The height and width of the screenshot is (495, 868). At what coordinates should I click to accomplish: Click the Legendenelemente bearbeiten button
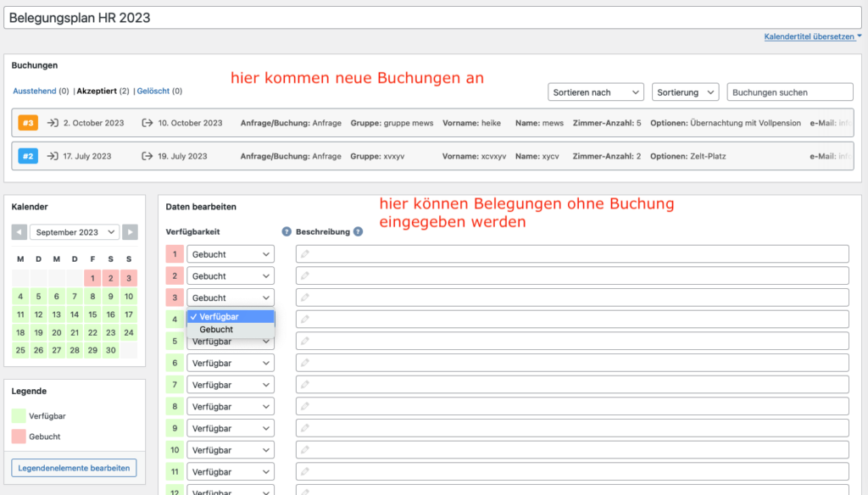click(x=74, y=468)
